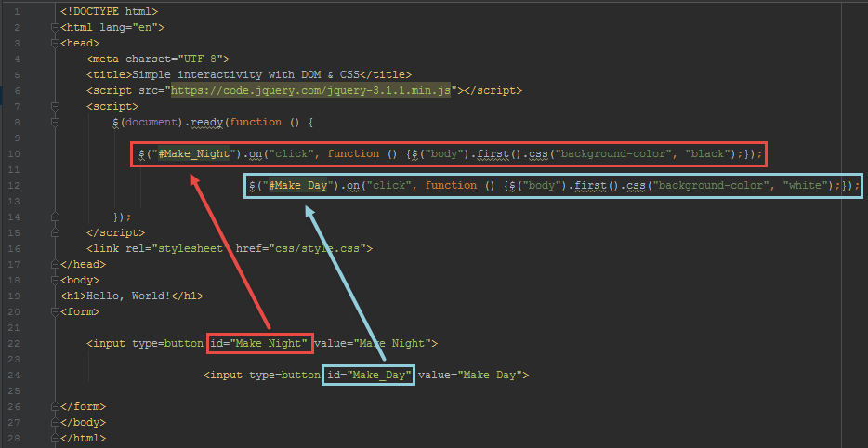Collapse the <head> fold marker
Screen dimensions: 868x448
point(54,43)
